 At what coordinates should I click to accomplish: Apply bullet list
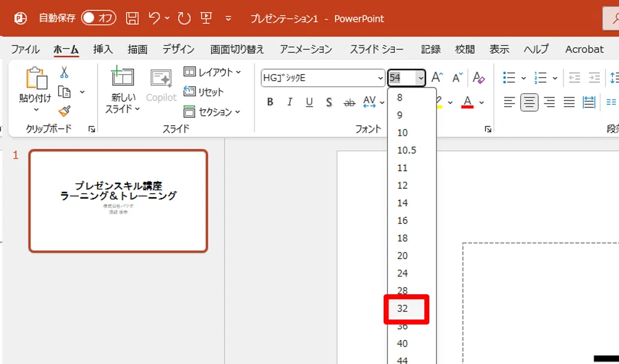tap(509, 77)
